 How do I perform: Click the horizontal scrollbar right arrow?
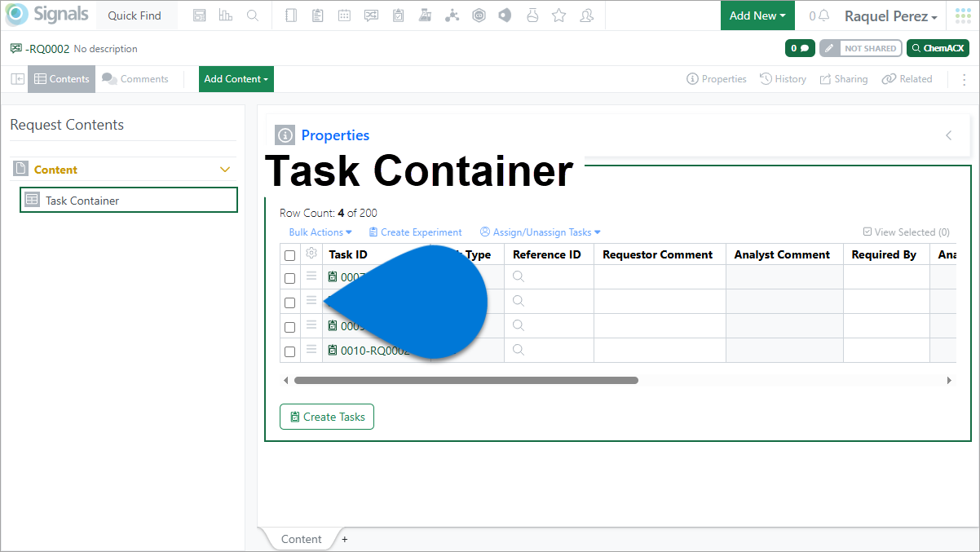coord(949,380)
